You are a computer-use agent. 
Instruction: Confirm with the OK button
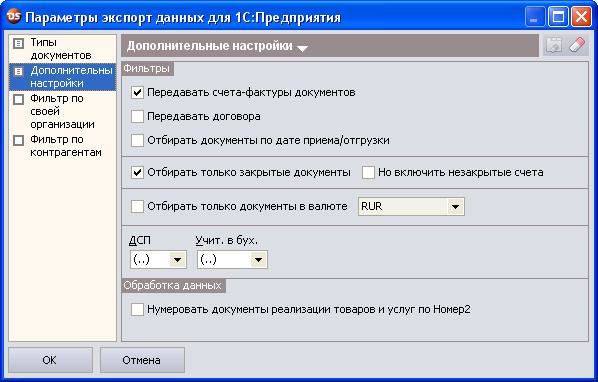pyautogui.click(x=50, y=360)
